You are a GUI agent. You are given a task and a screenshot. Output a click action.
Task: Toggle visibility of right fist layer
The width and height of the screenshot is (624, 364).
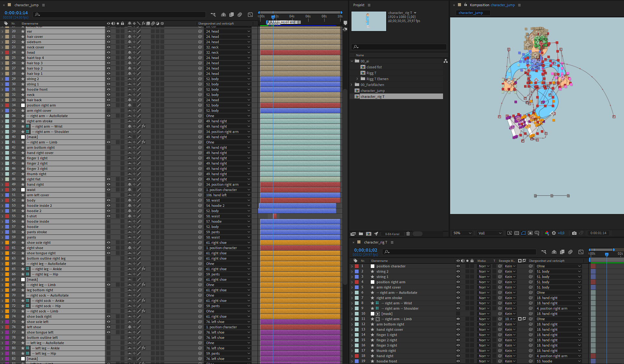pos(109,179)
